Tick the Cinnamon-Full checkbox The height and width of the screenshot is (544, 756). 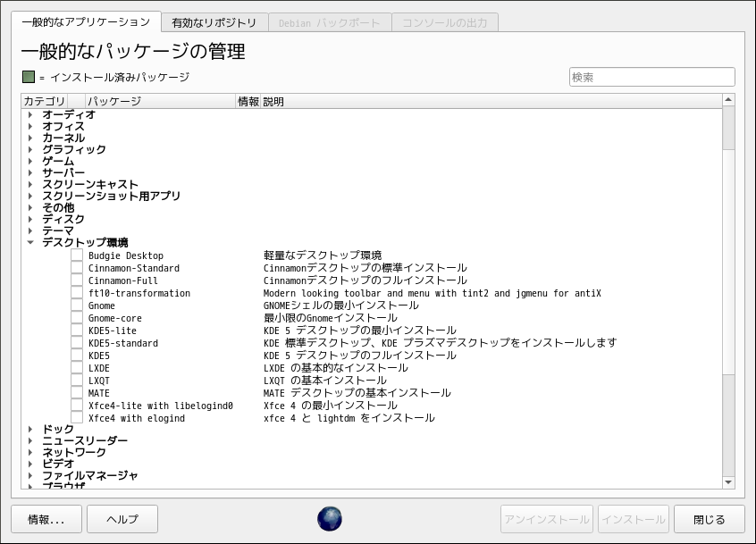77,280
